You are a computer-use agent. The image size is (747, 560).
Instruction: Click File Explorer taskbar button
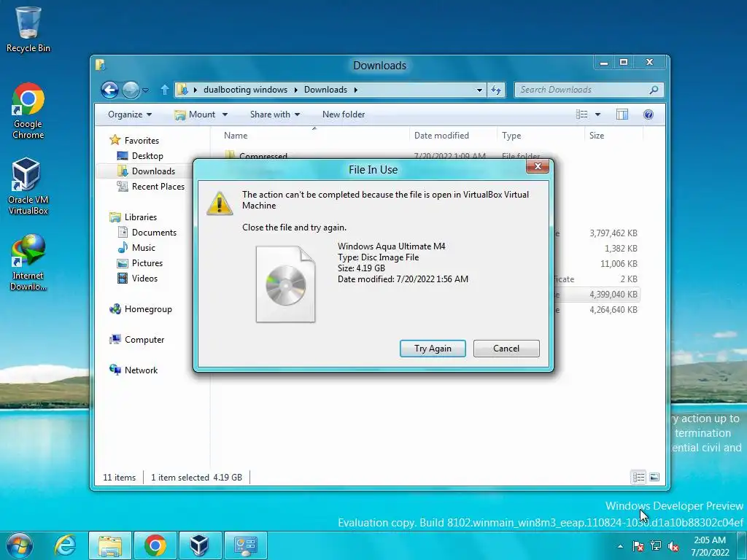click(x=110, y=545)
